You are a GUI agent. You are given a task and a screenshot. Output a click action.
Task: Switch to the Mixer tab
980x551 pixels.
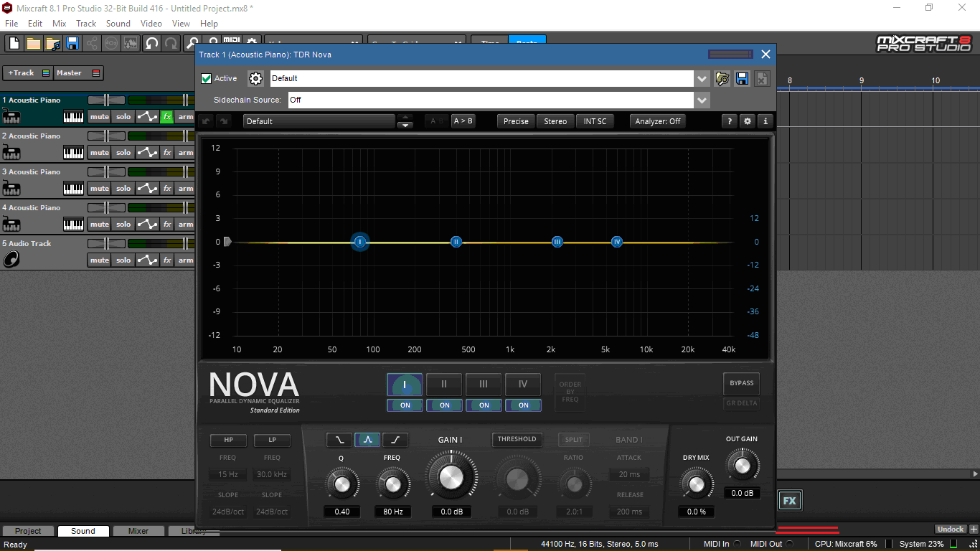click(x=138, y=531)
